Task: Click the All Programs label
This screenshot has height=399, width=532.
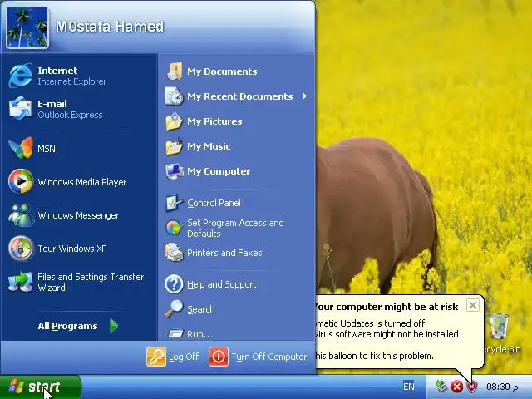Action: [67, 326]
